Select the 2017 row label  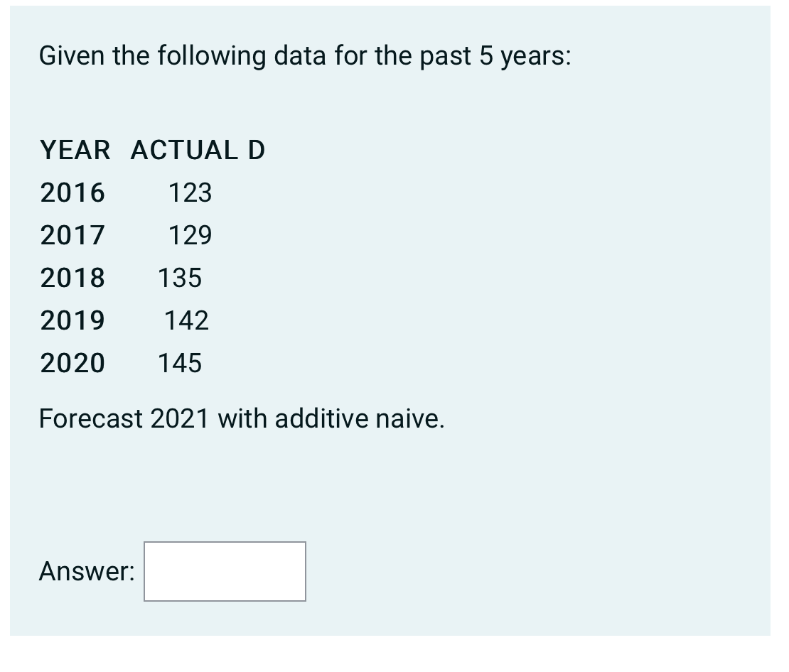(x=72, y=235)
